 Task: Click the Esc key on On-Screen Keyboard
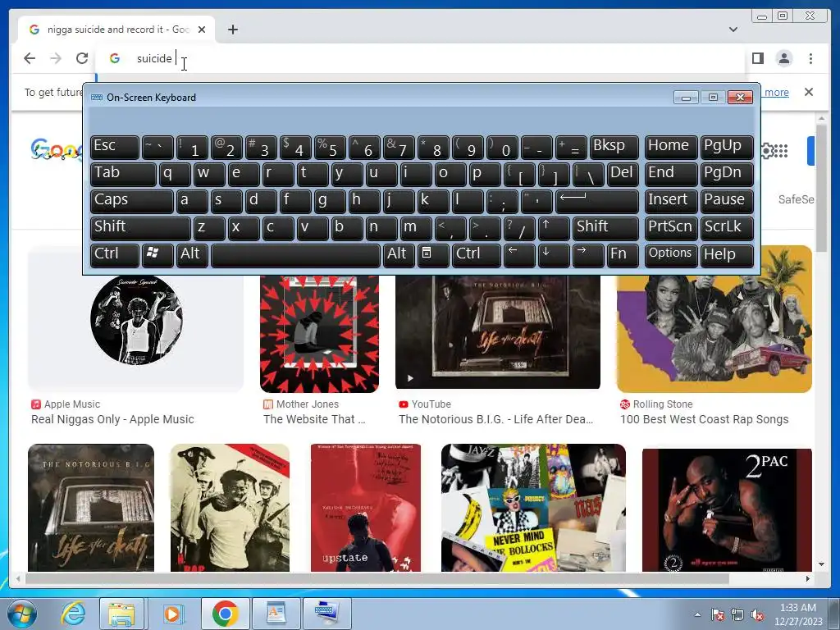coord(115,147)
